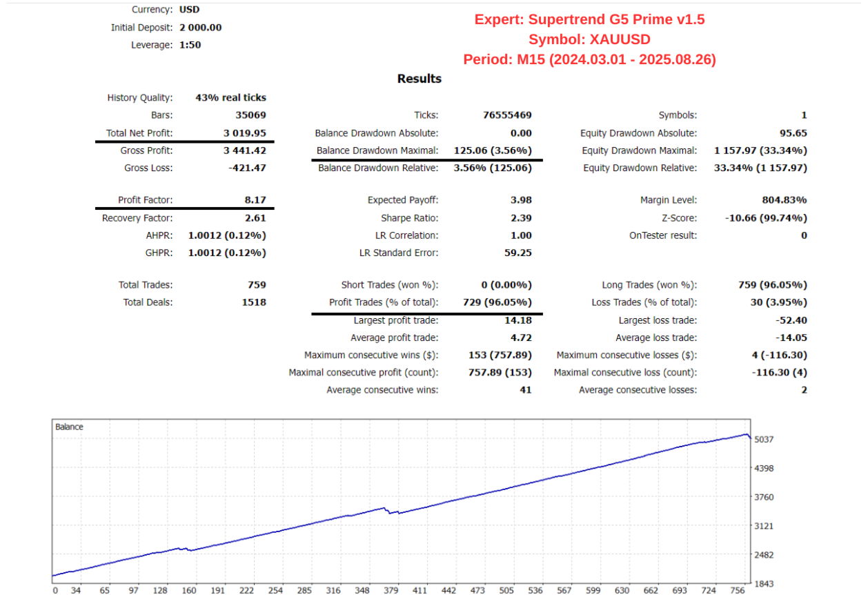Select the AHPR value 1.0012 (0.12%)
This screenshot has width=868, height=595.
pyautogui.click(x=227, y=235)
